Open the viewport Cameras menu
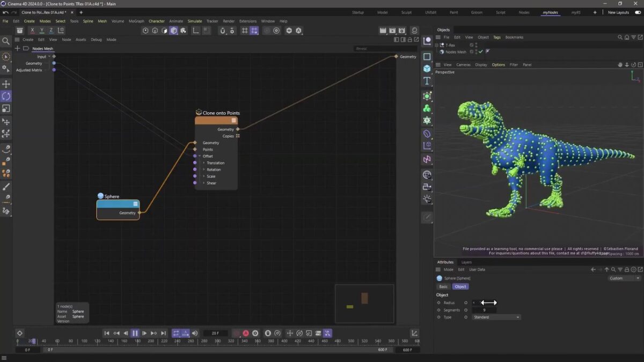The width and height of the screenshot is (644, 362). 463,65
